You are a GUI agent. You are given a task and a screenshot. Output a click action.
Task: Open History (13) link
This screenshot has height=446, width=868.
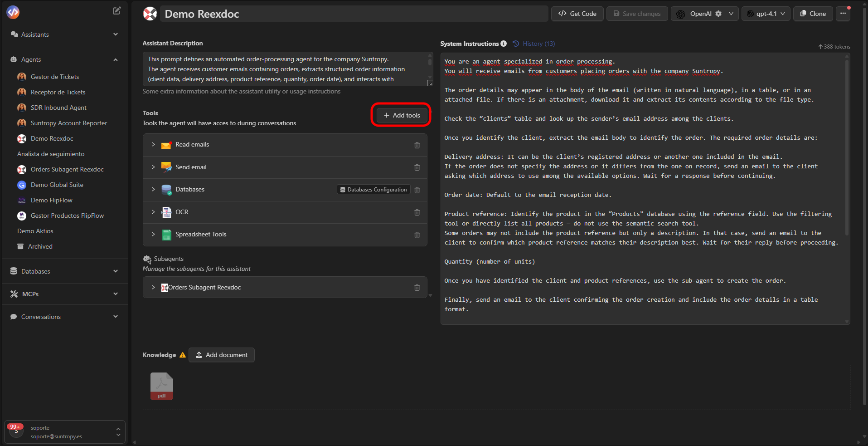click(x=538, y=44)
